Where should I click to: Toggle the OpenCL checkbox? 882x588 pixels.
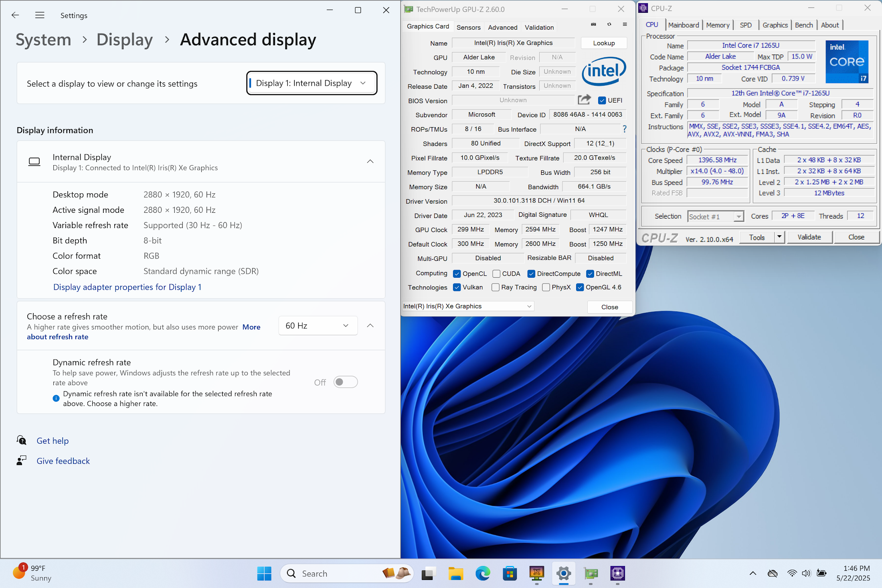pos(457,274)
